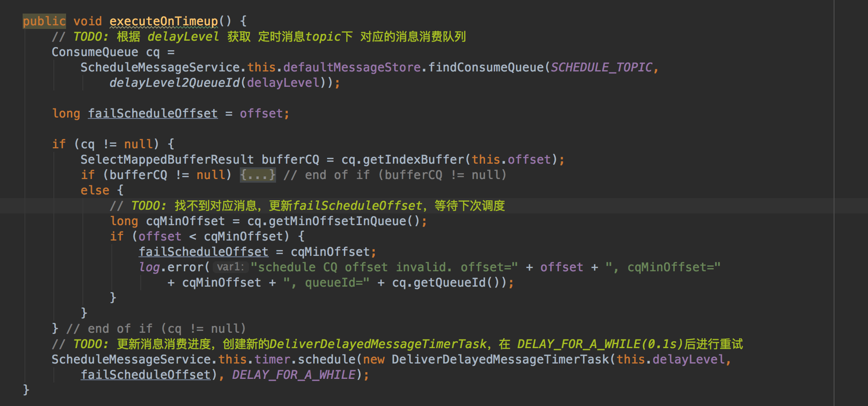Click the "schedule CQ offset invalid. offset=" string
Viewport: 868px width, 406px height.
[384, 267]
